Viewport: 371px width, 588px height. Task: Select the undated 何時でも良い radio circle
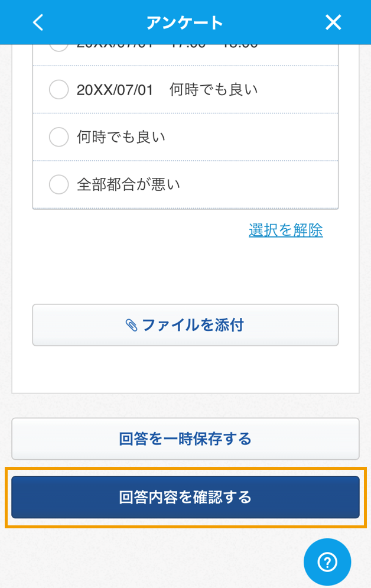click(x=59, y=137)
